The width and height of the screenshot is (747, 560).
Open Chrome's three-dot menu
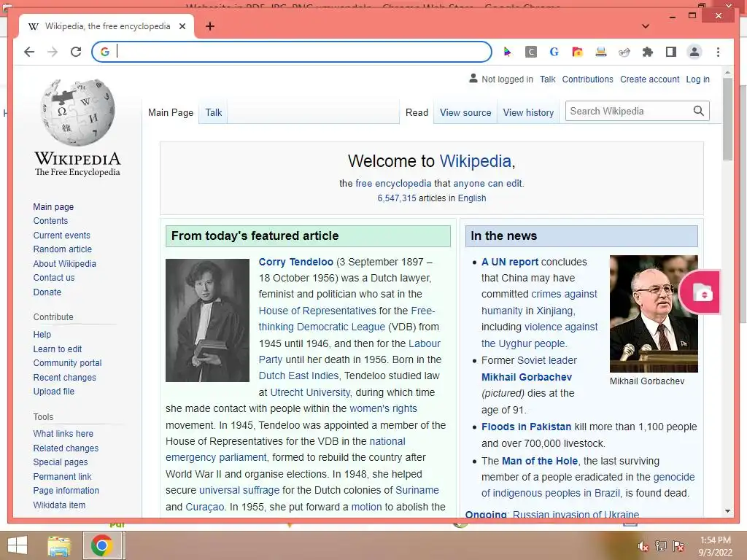(718, 52)
